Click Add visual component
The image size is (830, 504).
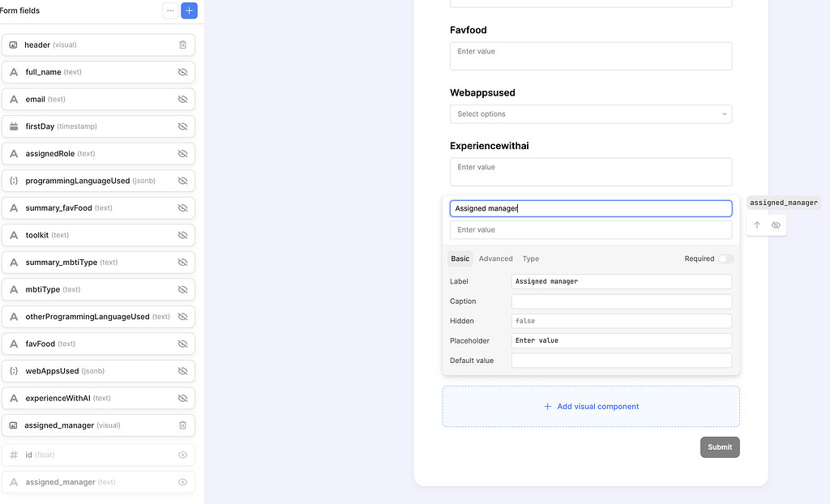(x=591, y=406)
